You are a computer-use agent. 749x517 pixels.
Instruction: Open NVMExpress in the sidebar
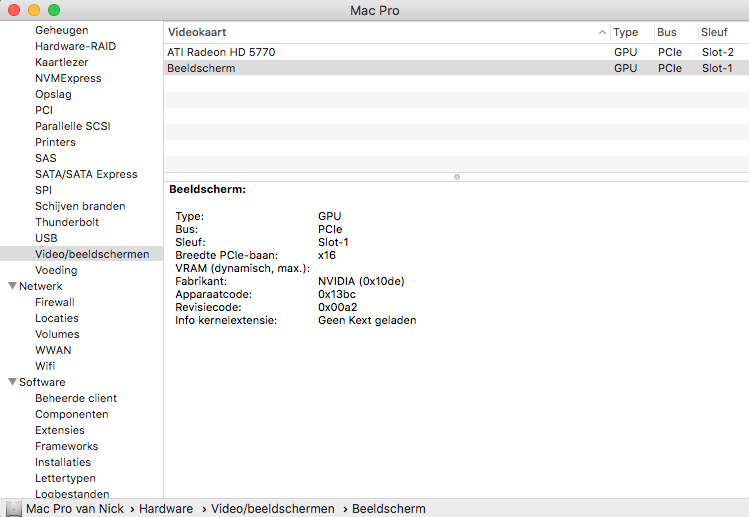click(x=68, y=78)
